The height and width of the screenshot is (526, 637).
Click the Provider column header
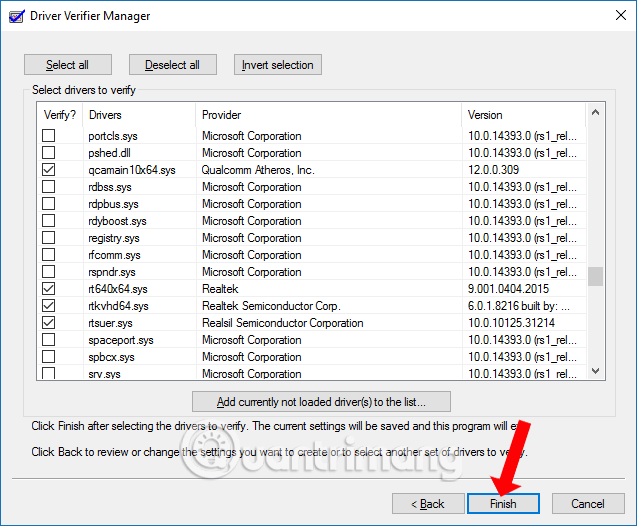[x=328, y=115]
